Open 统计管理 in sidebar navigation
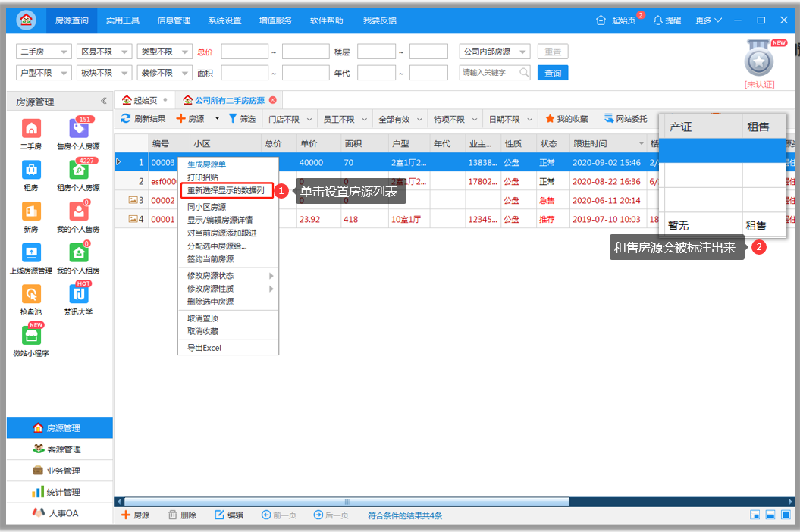This screenshot has width=800, height=532. pyautogui.click(x=59, y=493)
